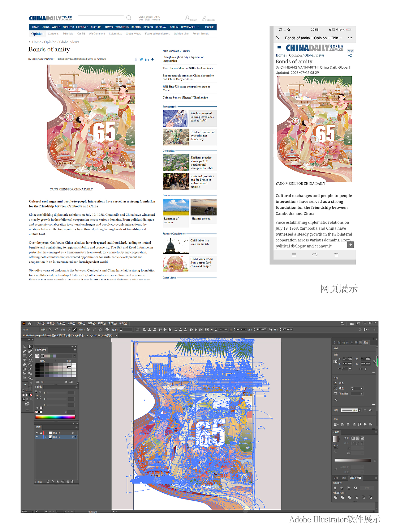Select the Type tool (T) in toolbox
This screenshot has height=532, width=396.
(x=24, y=360)
